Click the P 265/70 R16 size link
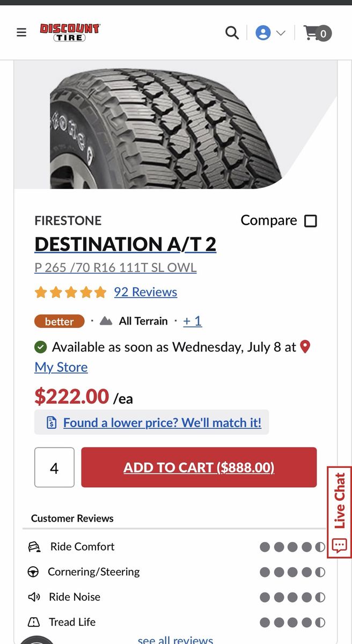This screenshot has width=352, height=644. click(x=115, y=267)
